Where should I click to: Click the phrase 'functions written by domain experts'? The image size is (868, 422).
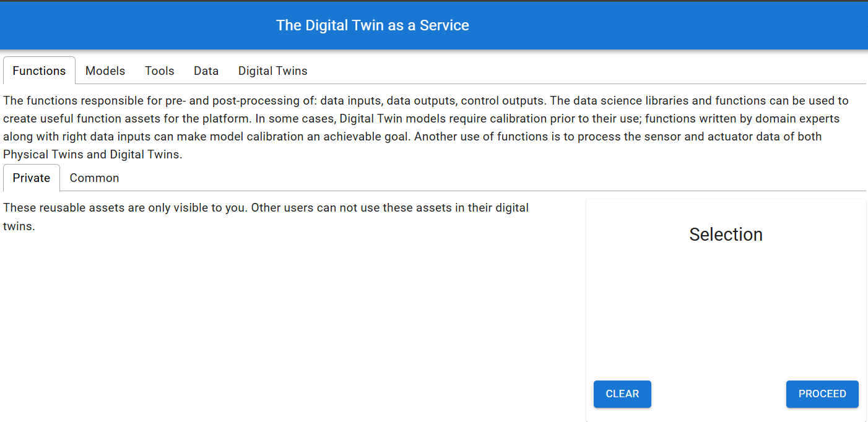(742, 119)
